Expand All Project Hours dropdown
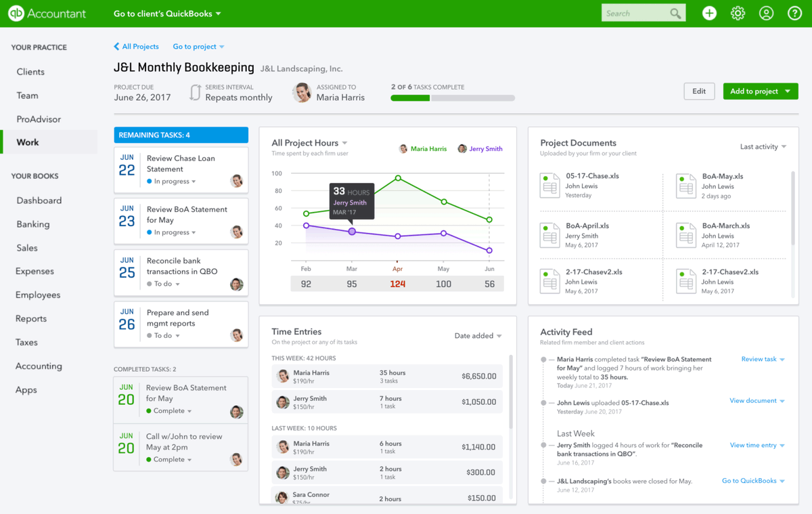This screenshot has width=812, height=514. pyautogui.click(x=309, y=143)
